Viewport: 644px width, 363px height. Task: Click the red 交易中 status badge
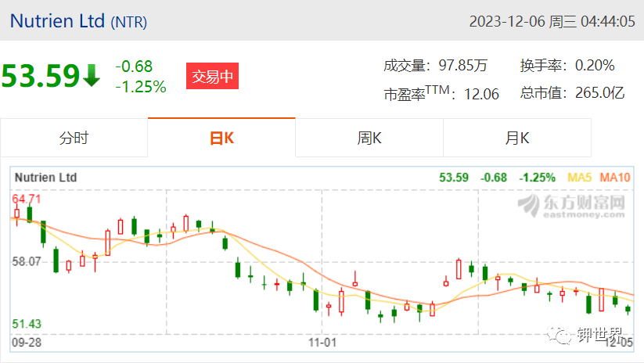212,76
